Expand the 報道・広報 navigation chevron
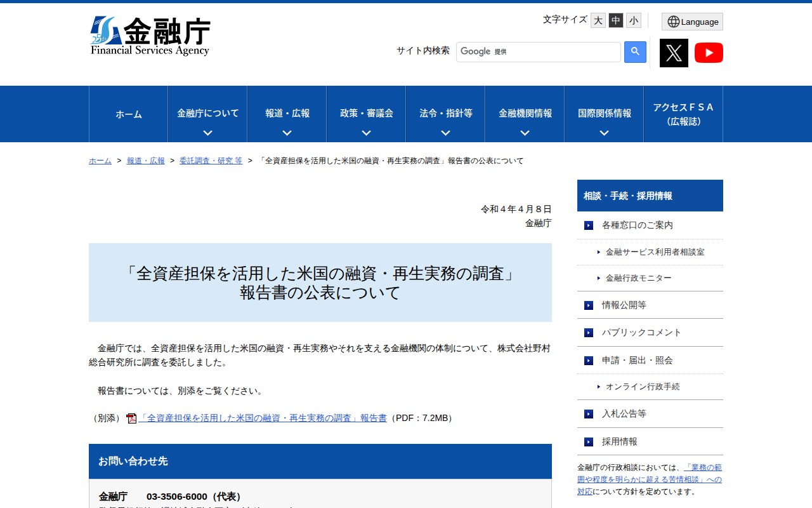812x508 pixels. pos(286,132)
